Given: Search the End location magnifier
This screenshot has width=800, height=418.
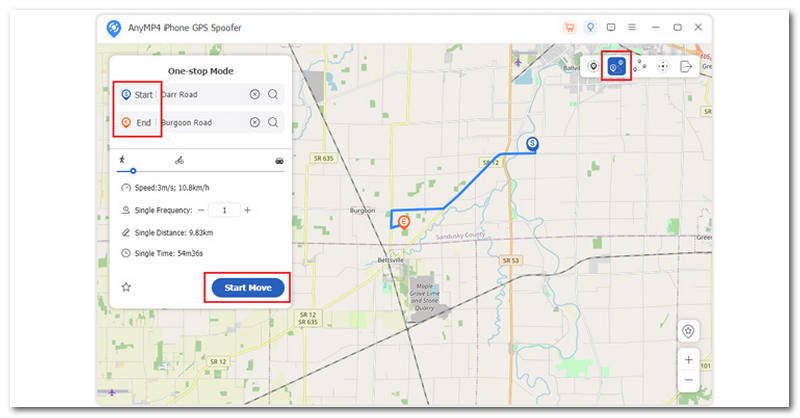Looking at the screenshot, I should (x=273, y=122).
